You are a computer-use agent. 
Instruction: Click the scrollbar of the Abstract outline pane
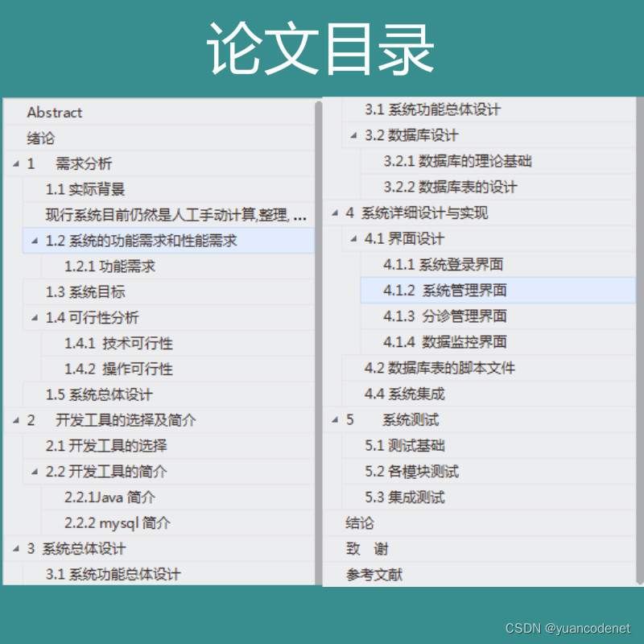point(318,342)
